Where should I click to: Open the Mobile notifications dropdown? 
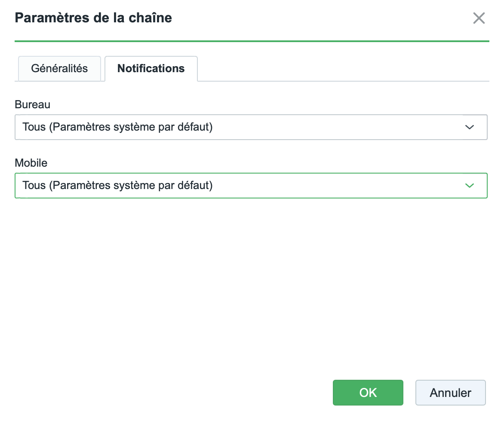pyautogui.click(x=251, y=186)
